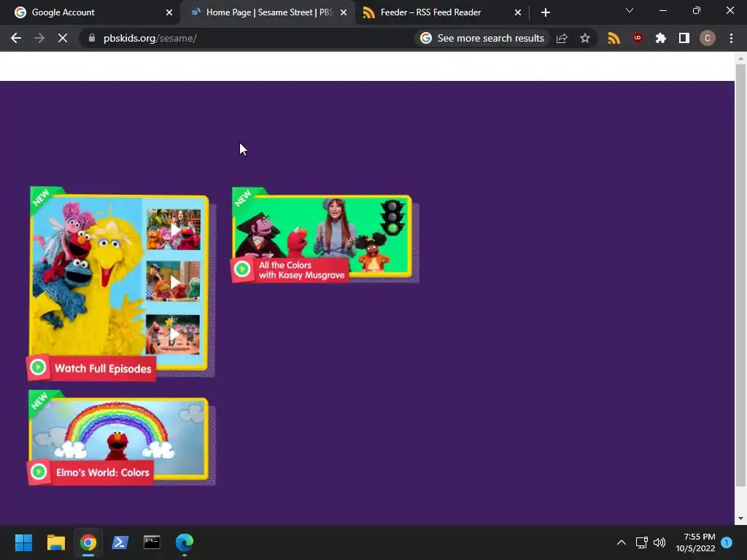Bookmark this tab with the star
Image resolution: width=747 pixels, height=560 pixels.
(585, 38)
